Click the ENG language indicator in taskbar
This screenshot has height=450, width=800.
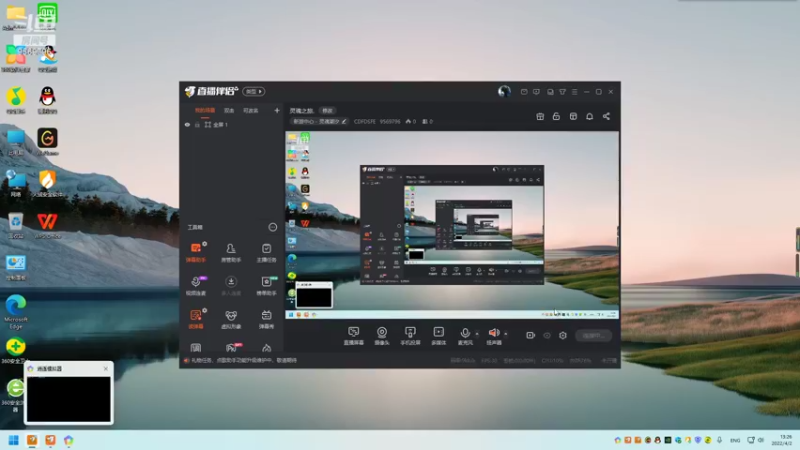(x=735, y=440)
